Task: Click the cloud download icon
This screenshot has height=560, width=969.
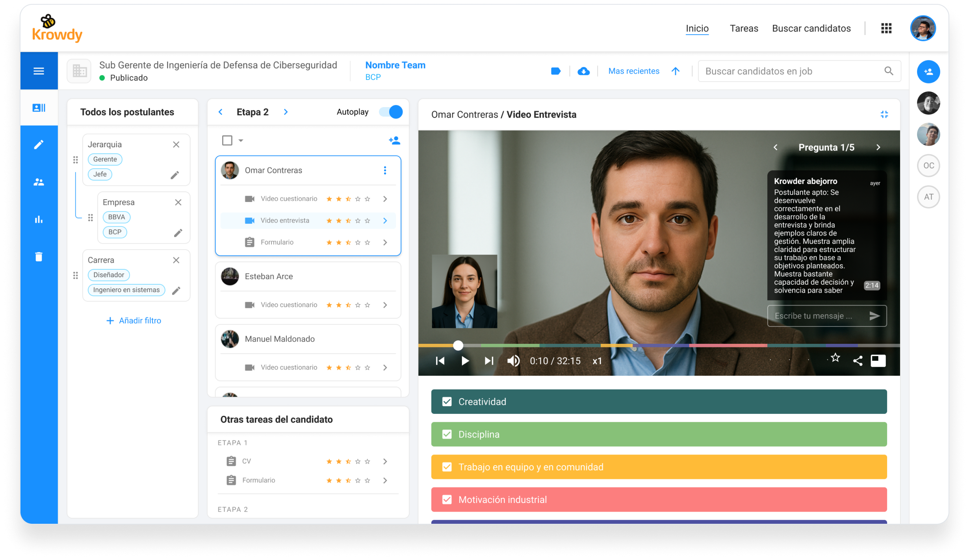Action: click(x=583, y=71)
